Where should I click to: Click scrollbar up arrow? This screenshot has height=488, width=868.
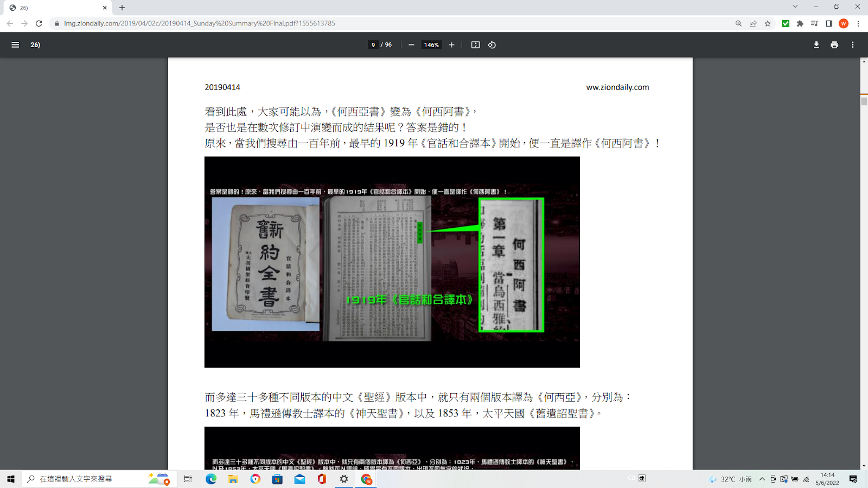tap(864, 61)
